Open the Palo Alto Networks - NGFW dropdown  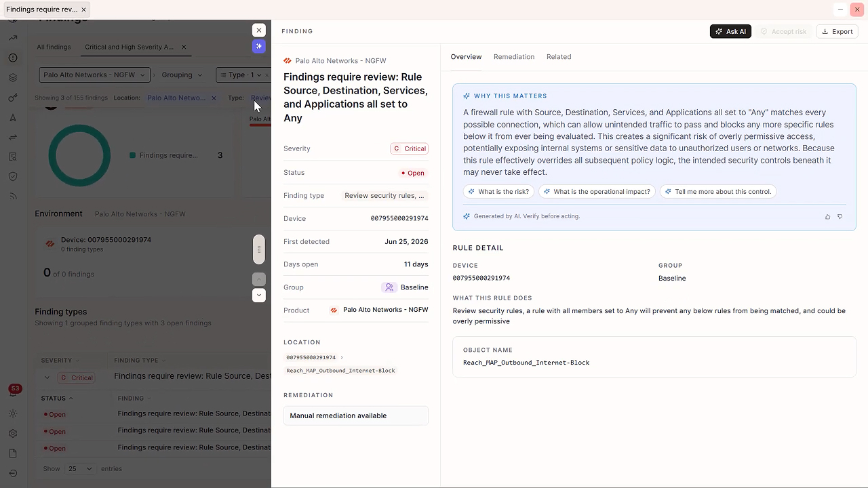tap(94, 75)
